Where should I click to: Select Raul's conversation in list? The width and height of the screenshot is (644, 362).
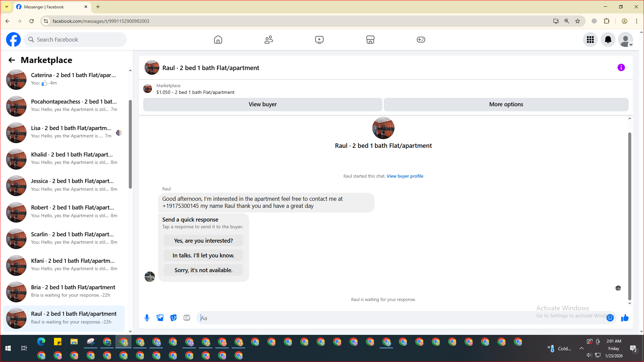click(x=64, y=318)
